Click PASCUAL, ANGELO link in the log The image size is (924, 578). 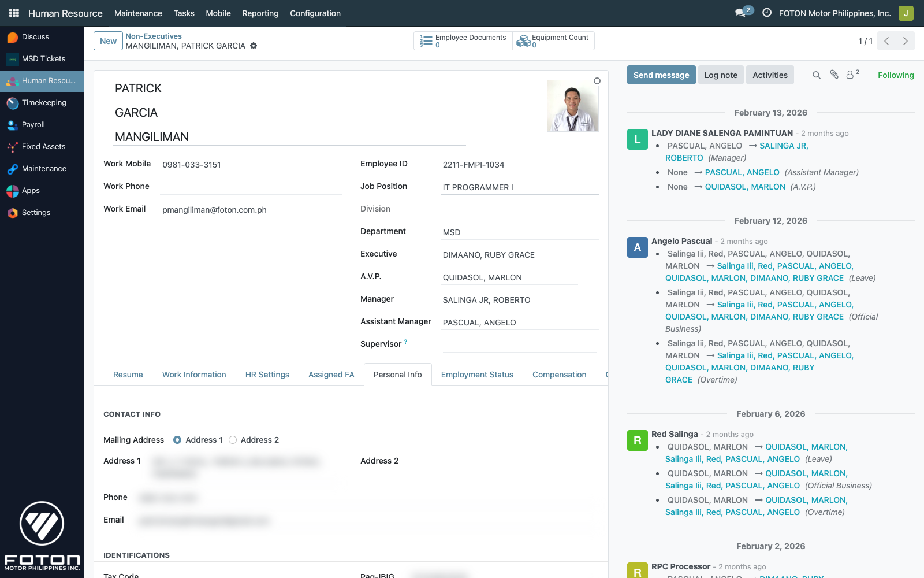(742, 172)
